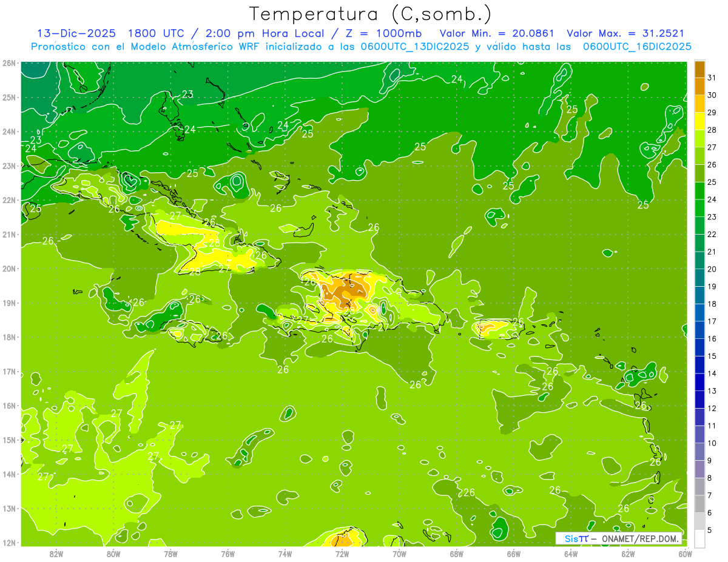Image resolution: width=728 pixels, height=562 pixels.
Task: Click the grey swatch between 6 and 7
Action: [699, 504]
